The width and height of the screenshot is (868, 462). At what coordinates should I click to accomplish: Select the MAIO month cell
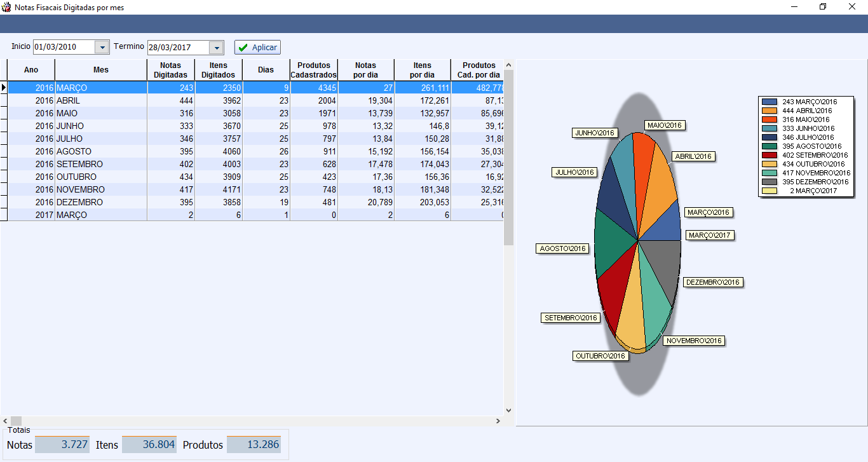click(101, 113)
